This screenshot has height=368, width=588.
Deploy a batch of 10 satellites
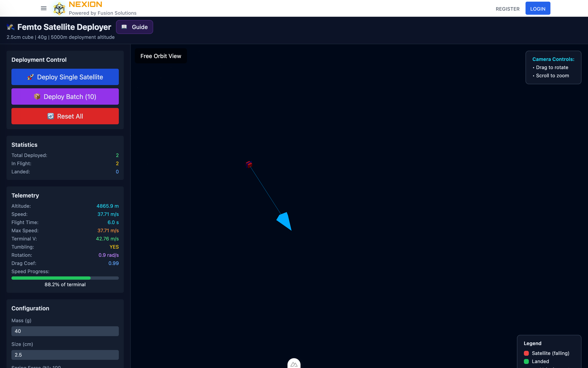[65, 97]
